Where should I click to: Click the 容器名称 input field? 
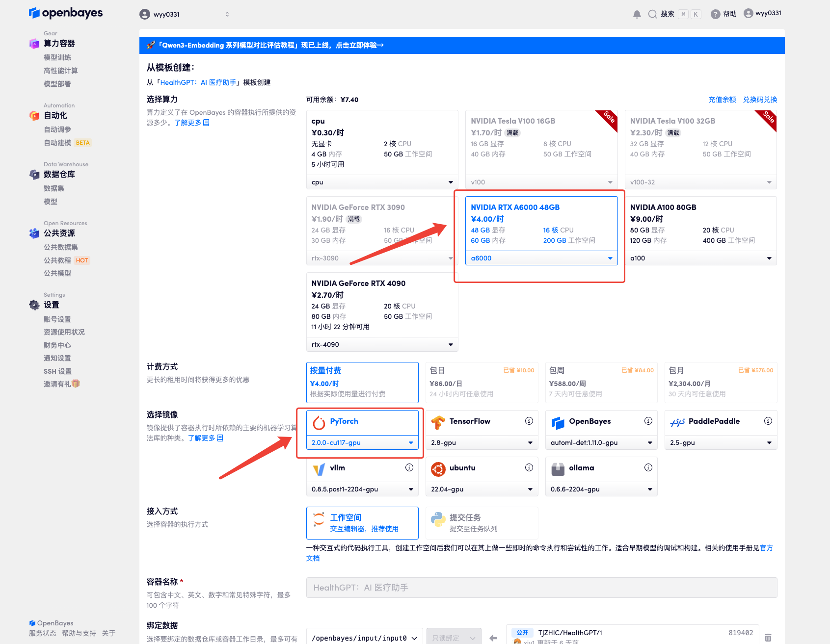[541, 588]
